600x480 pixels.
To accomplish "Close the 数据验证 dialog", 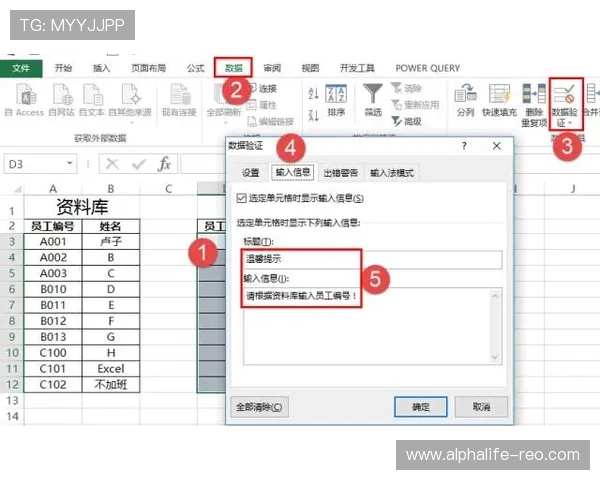I will point(497,146).
